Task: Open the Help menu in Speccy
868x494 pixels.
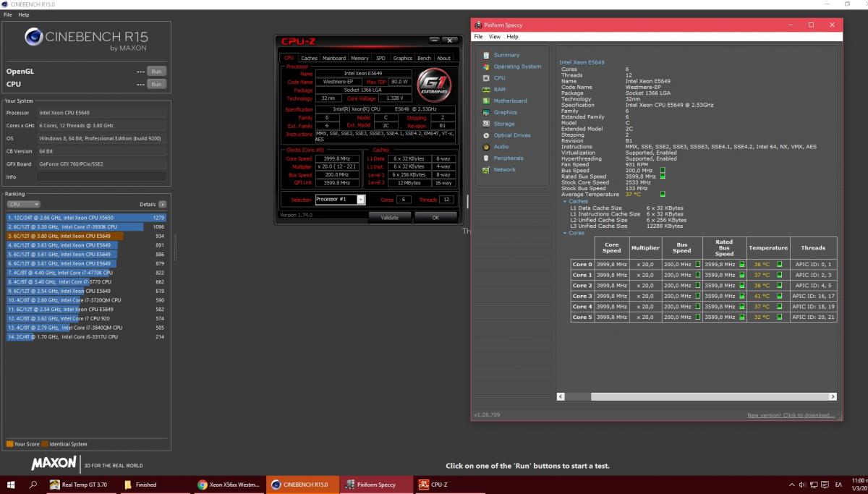Action: [x=512, y=36]
